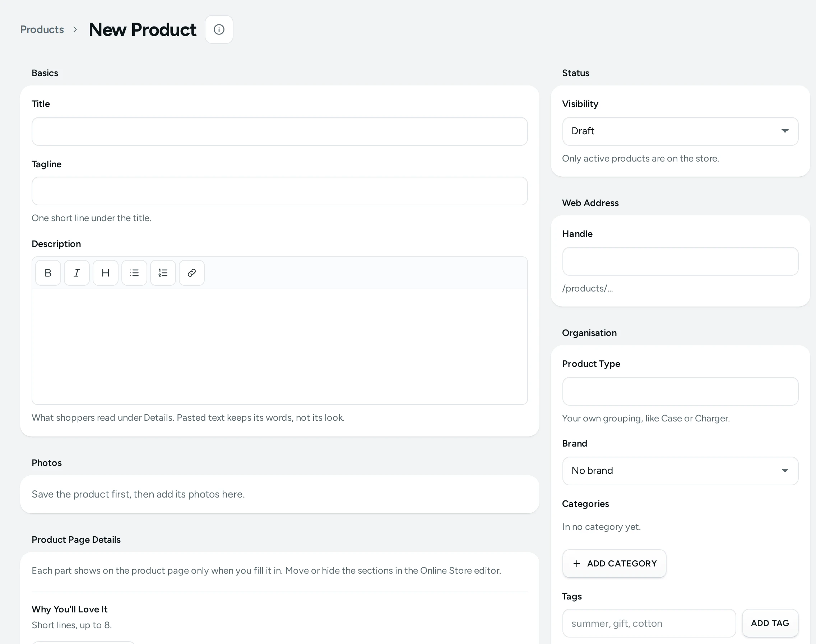This screenshot has height=644, width=816.
Task: Focus the Title input field
Action: click(279, 131)
